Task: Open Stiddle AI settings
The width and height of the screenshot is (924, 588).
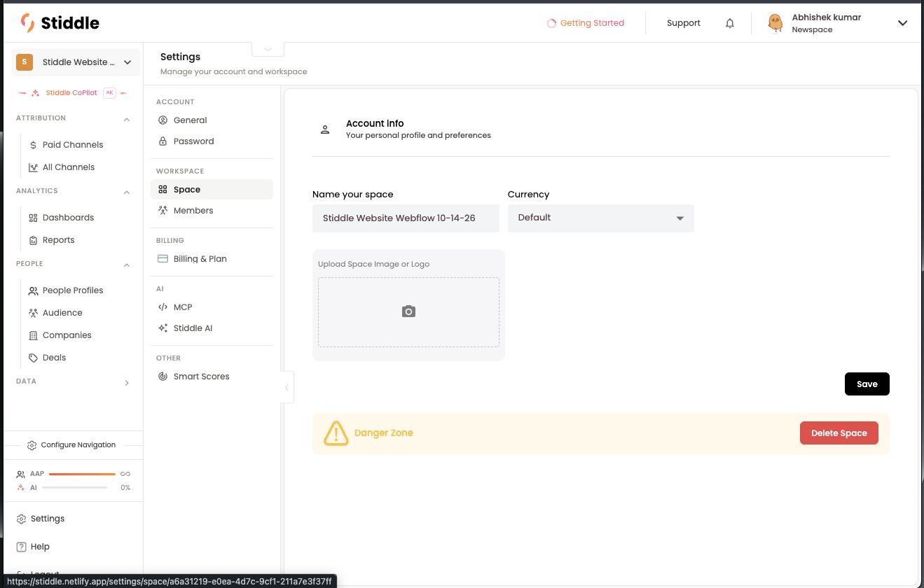Action: click(212, 328)
